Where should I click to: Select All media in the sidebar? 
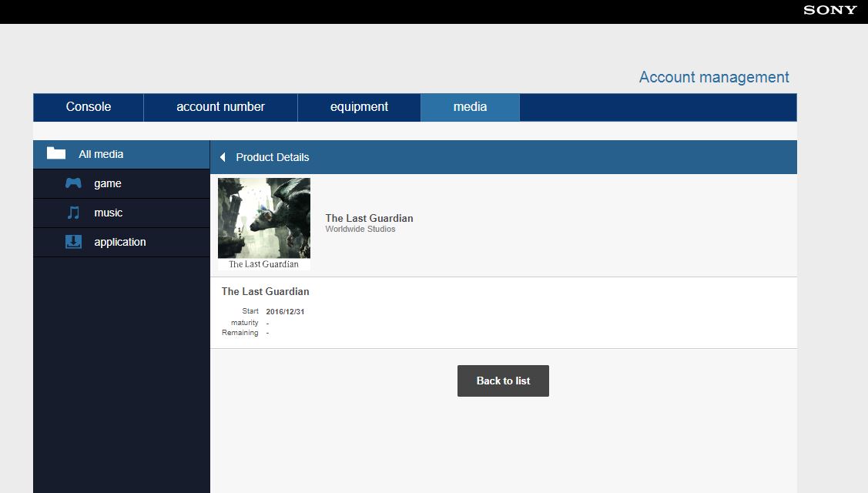(x=122, y=154)
